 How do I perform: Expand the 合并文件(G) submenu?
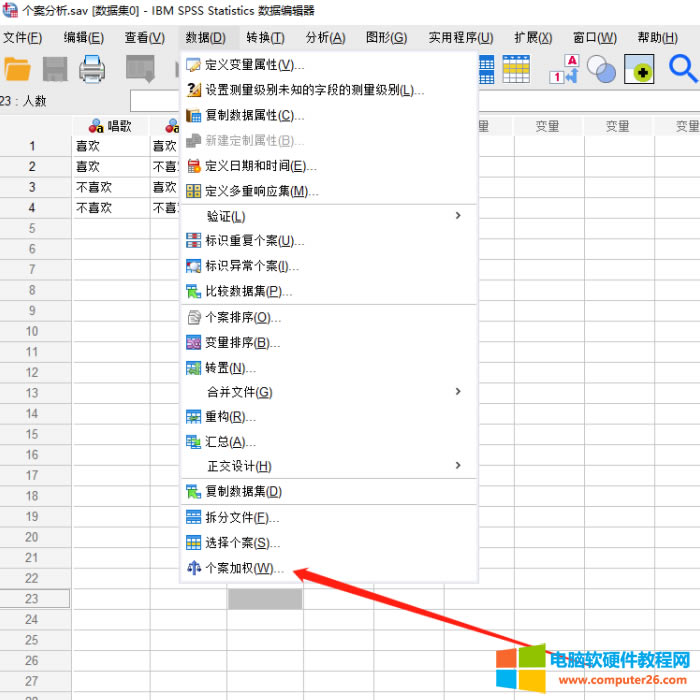[x=329, y=392]
